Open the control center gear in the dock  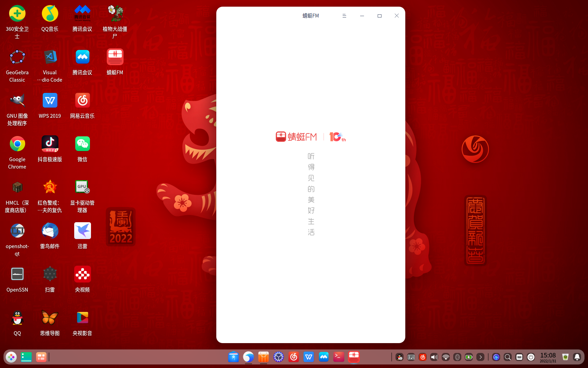(279, 357)
